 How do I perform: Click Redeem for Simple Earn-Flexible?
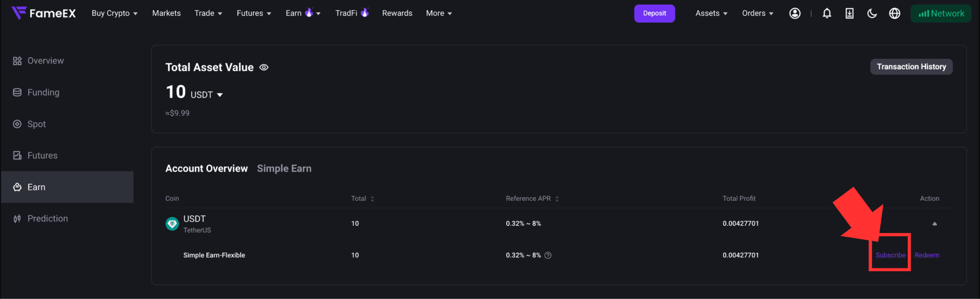pyautogui.click(x=927, y=255)
